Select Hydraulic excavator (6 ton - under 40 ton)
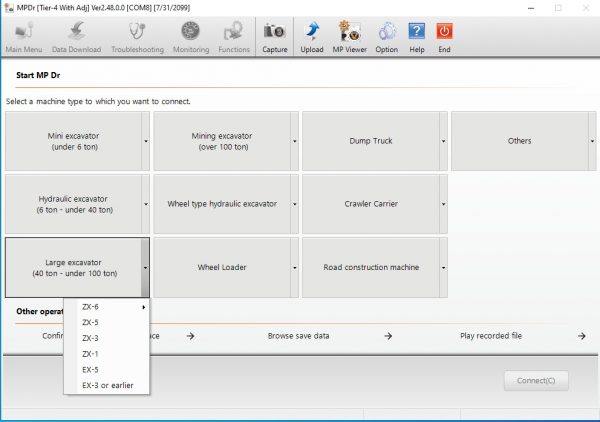The width and height of the screenshot is (600, 422). point(73,204)
